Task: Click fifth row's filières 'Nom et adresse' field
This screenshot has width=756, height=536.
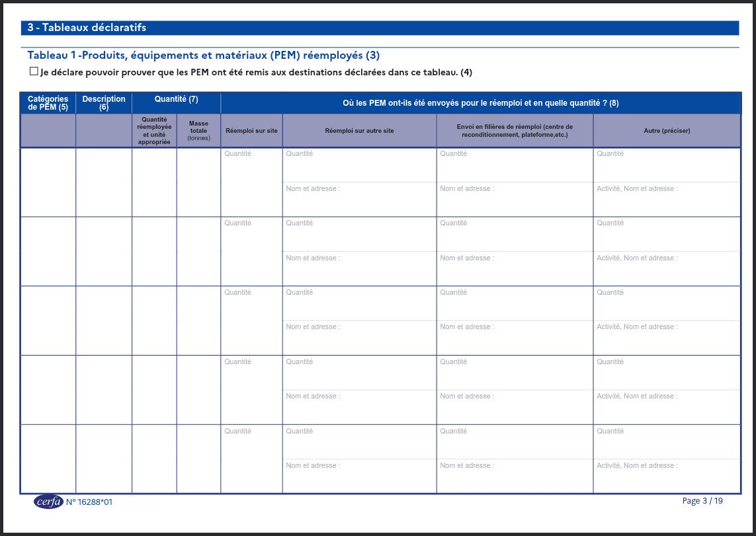Action: [x=515, y=477]
